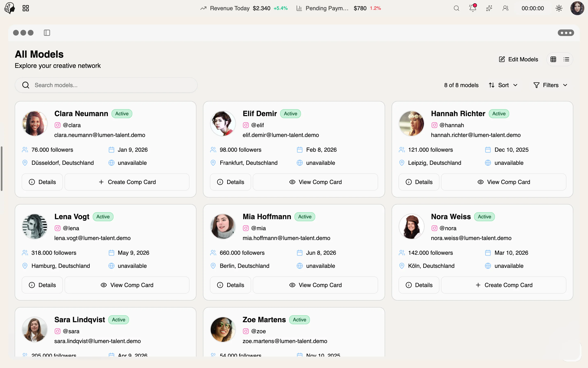Image resolution: width=588 pixels, height=368 pixels.
Task: Switch to grid view
Action: [x=553, y=59]
